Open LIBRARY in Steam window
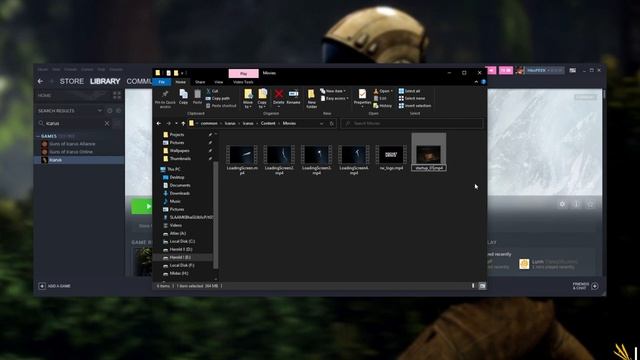 click(105, 81)
